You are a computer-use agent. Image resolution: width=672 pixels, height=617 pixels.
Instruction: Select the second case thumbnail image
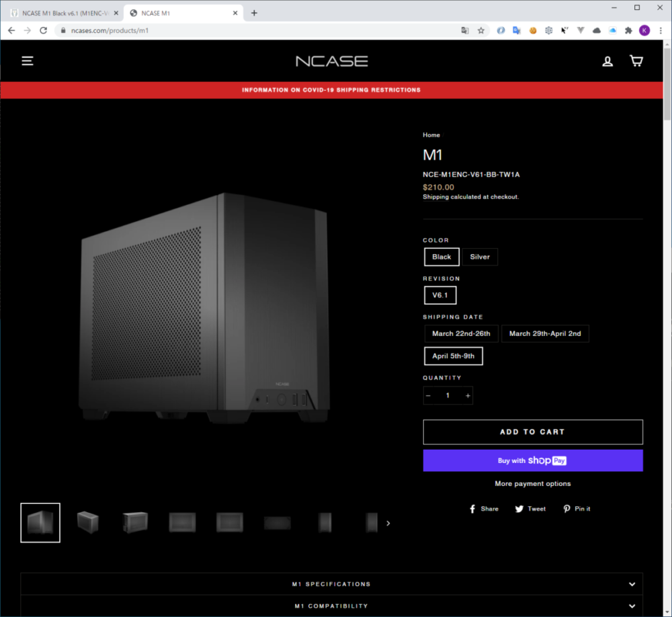tap(87, 522)
